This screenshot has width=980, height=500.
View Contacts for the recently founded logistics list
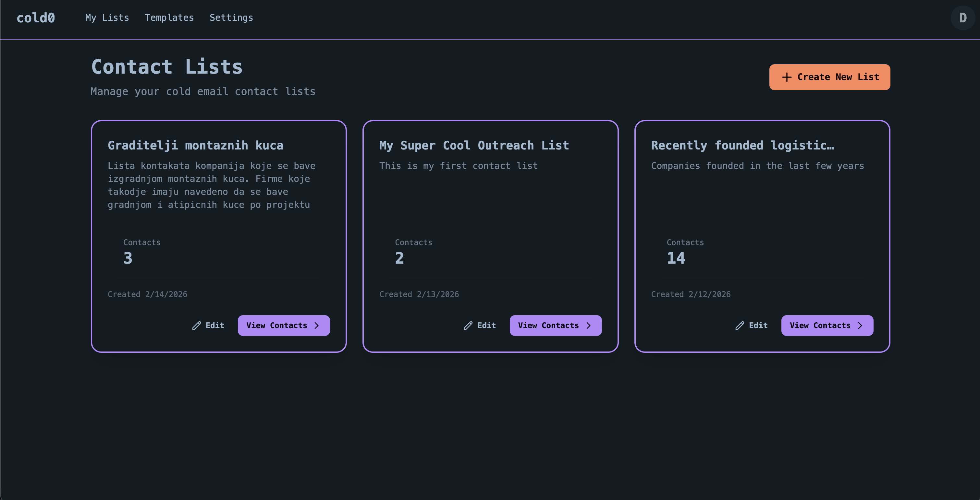pos(827,326)
